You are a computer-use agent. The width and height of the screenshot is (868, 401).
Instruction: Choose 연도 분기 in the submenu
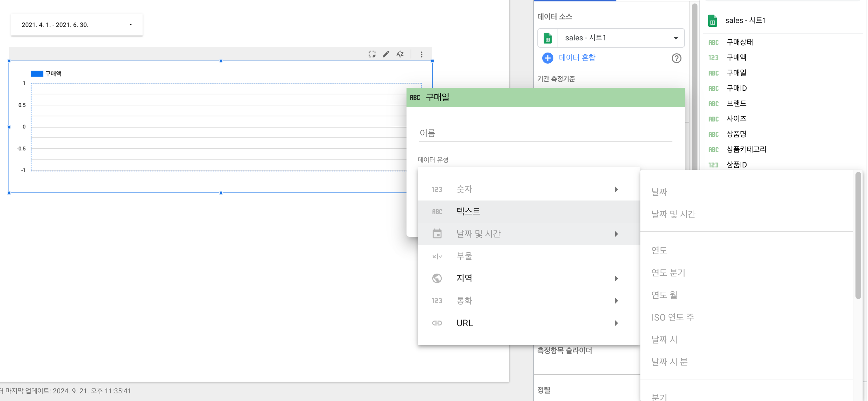point(747,273)
